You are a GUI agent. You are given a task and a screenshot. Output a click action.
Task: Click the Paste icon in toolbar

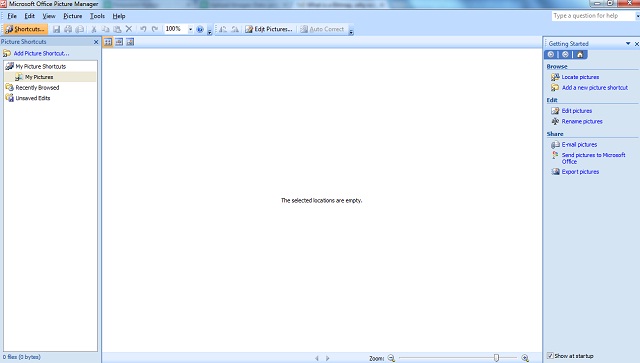click(117, 29)
